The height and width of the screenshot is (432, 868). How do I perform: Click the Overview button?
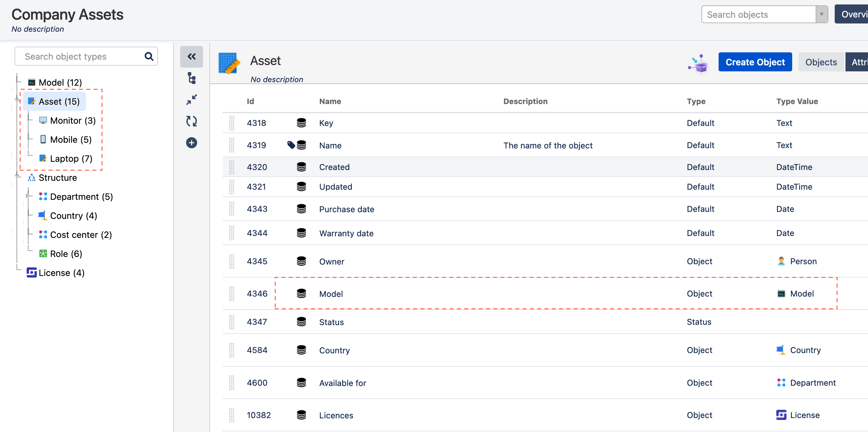coord(852,14)
